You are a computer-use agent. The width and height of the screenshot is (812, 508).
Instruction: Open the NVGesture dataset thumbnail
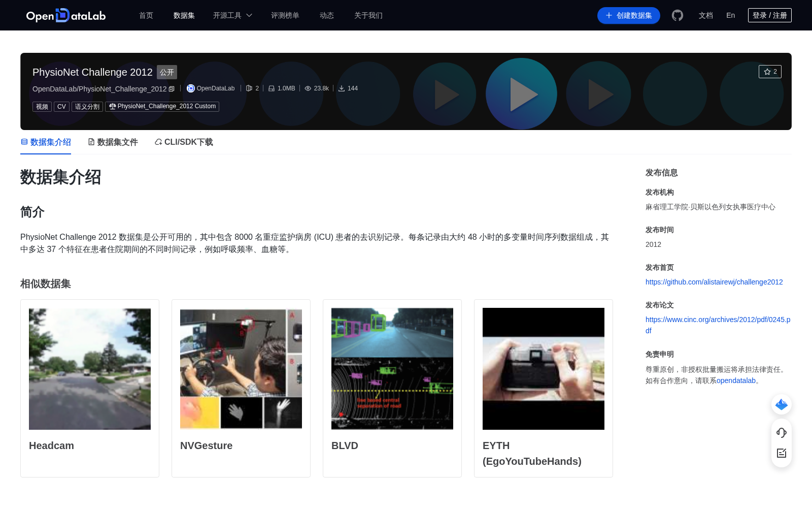241,369
